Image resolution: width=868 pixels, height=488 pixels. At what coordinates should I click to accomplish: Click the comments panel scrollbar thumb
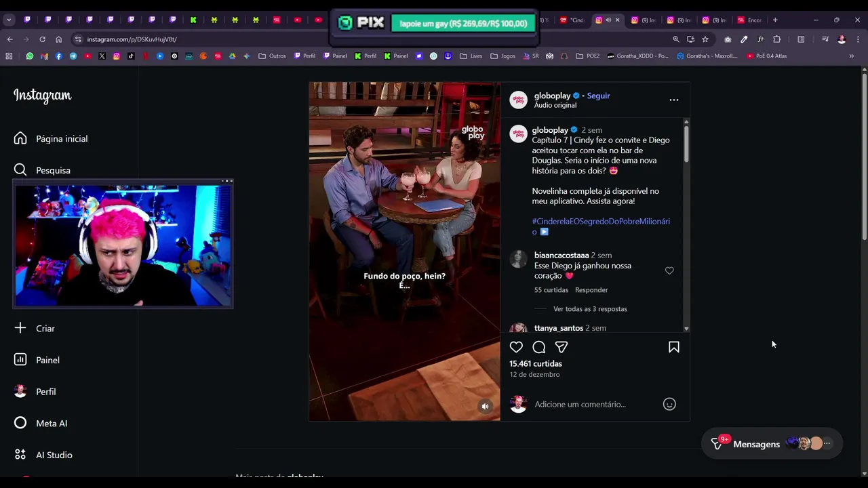[x=686, y=144]
